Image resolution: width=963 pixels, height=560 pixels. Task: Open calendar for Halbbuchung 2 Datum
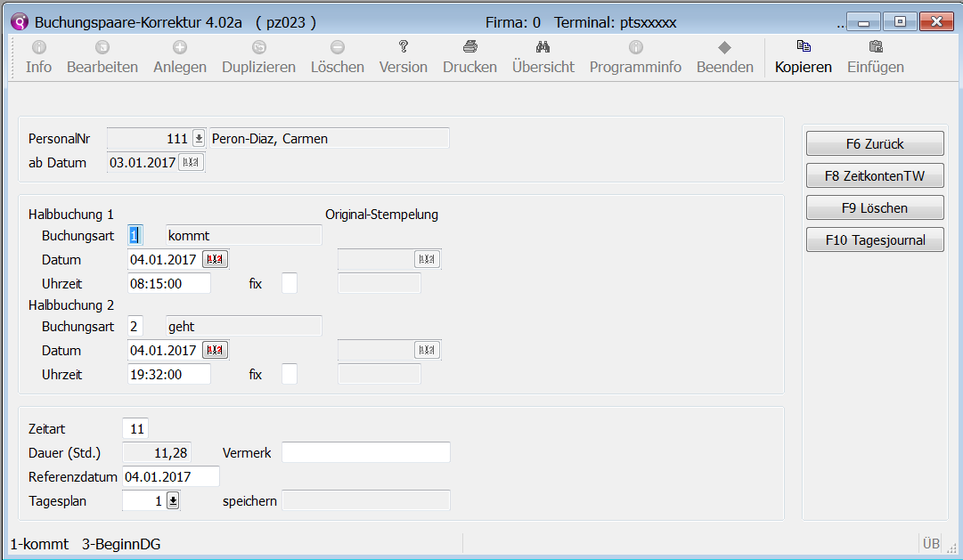point(215,350)
